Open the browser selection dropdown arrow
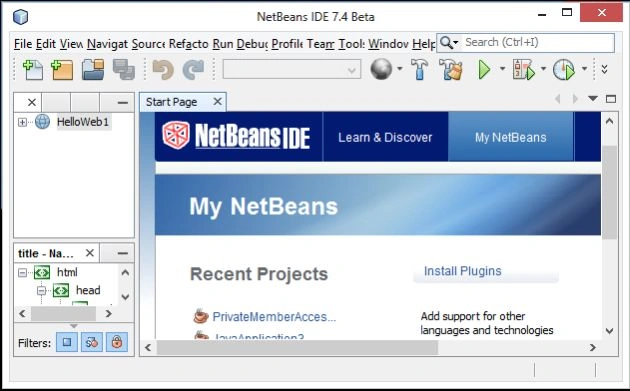 (399, 69)
